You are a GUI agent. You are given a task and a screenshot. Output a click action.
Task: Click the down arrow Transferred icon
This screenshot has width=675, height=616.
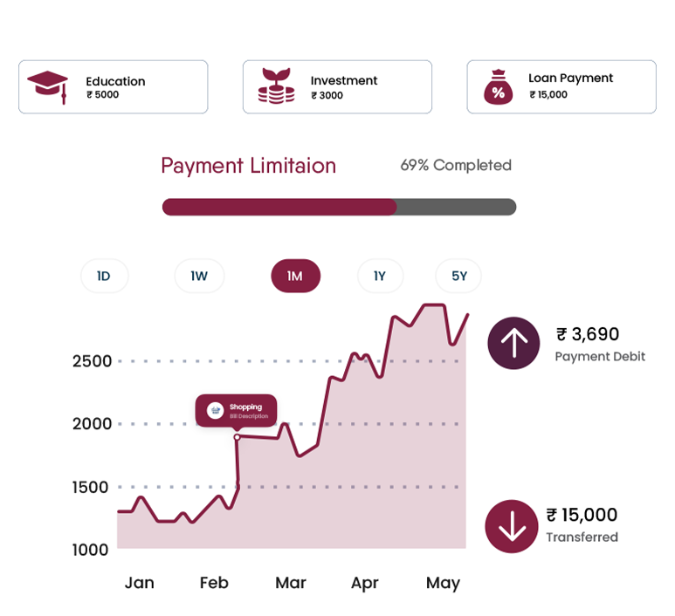[x=512, y=526]
